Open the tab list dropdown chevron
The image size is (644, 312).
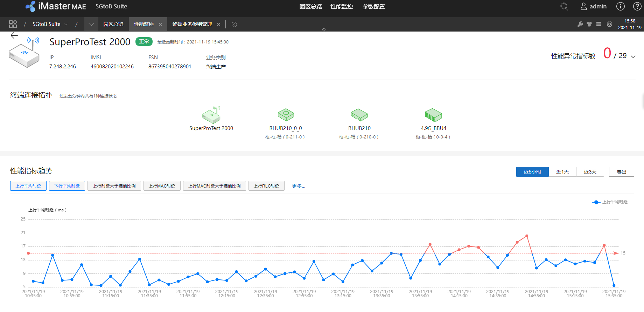pos(91,24)
